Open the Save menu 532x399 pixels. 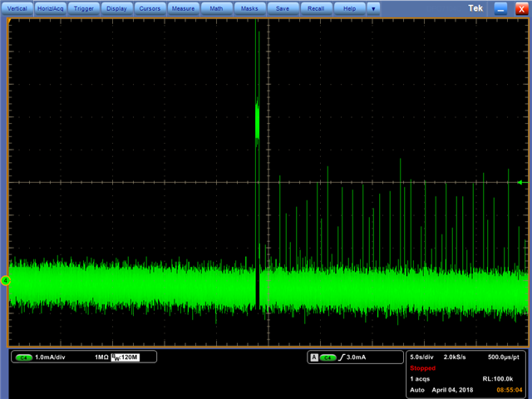tap(283, 8)
